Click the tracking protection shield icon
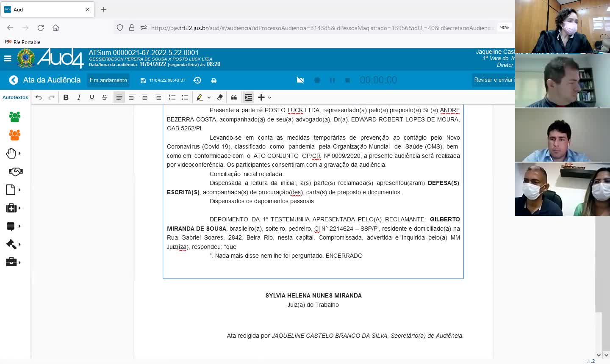Screen dimensions: 610x364 coord(120,28)
